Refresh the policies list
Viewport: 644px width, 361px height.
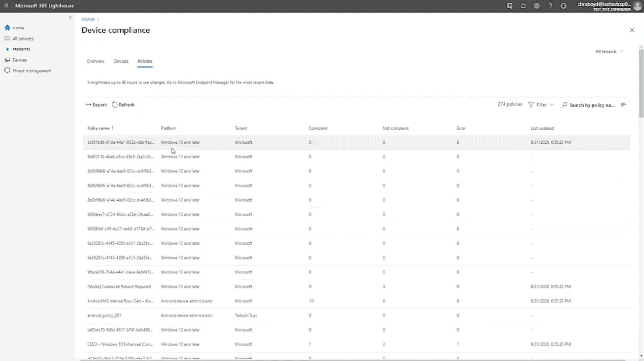pos(124,105)
